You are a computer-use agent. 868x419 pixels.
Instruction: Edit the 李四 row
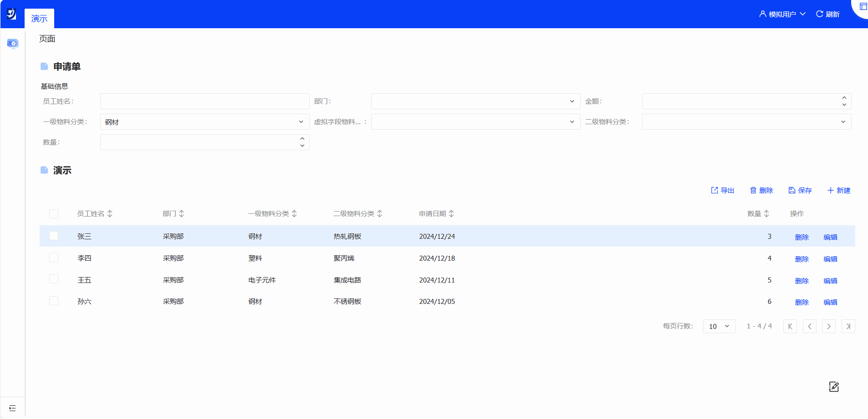click(x=831, y=259)
